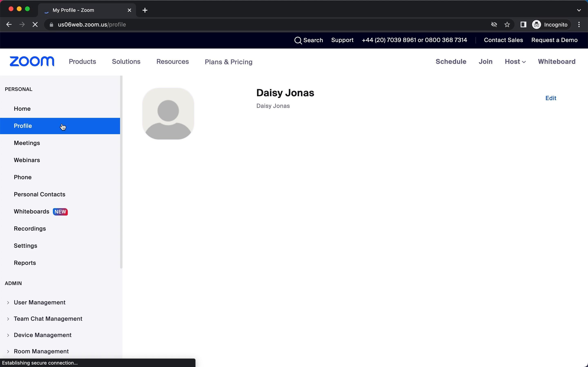Screen dimensions: 588x367
Task: Click the browser back arrow
Action: click(x=9, y=24)
